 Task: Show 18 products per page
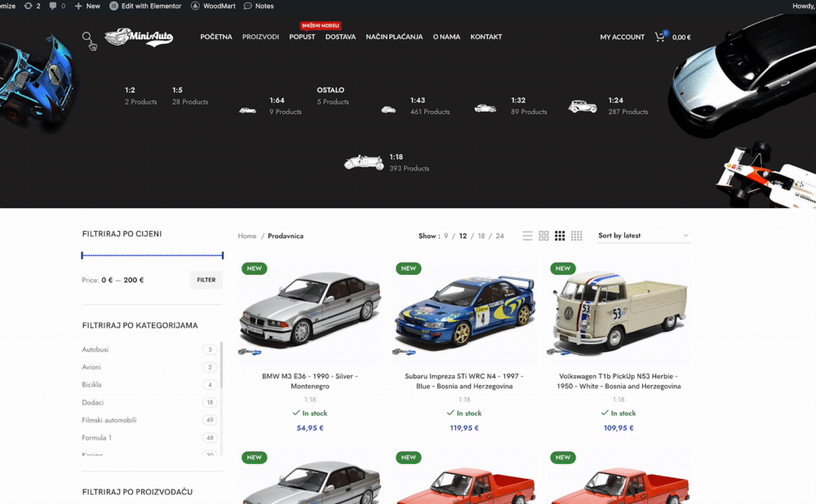click(x=481, y=237)
